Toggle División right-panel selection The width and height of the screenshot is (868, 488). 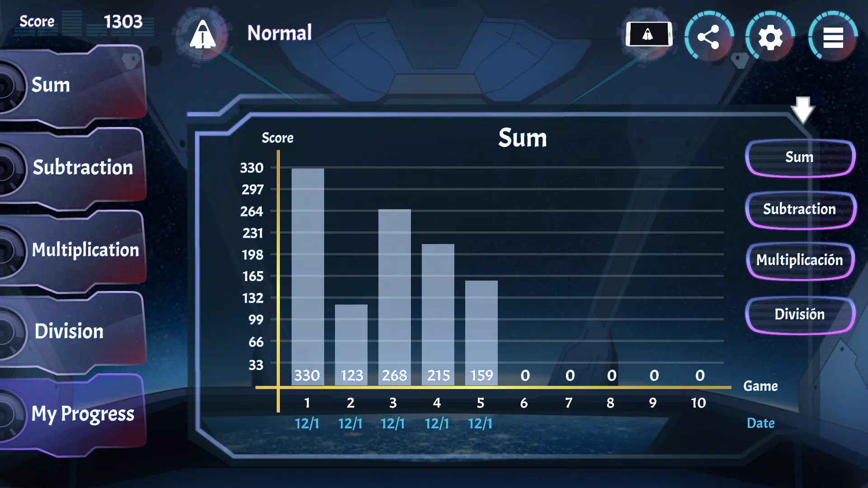pos(798,314)
